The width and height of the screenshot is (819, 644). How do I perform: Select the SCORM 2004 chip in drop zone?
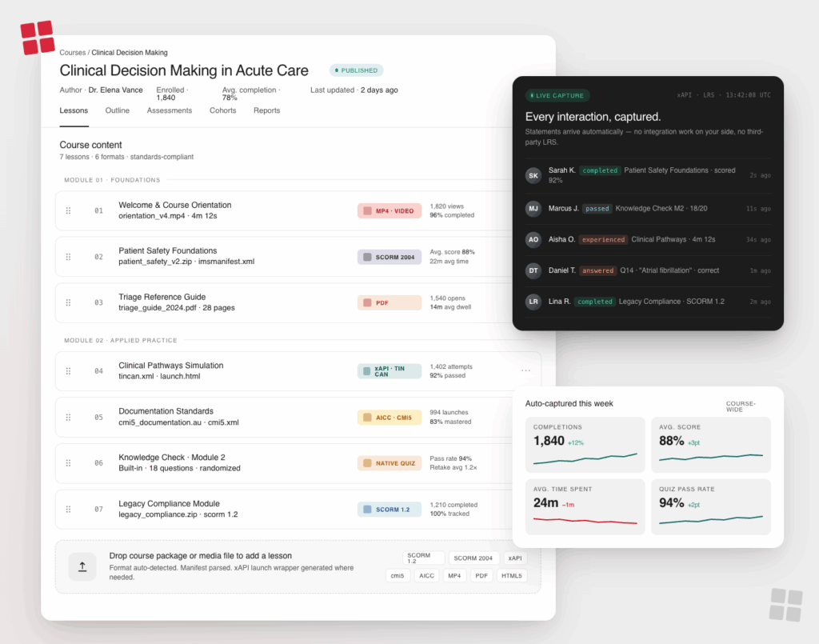473,558
